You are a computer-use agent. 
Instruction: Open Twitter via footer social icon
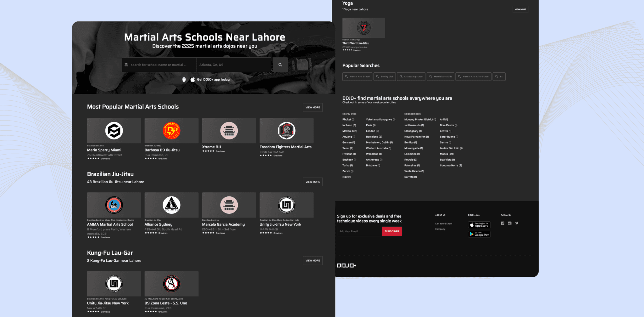pos(517,223)
